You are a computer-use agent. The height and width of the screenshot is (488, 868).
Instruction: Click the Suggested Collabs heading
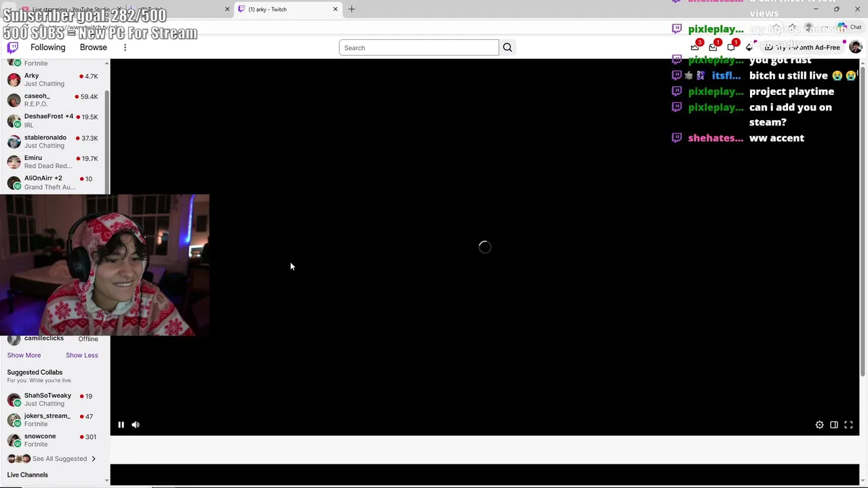point(35,372)
